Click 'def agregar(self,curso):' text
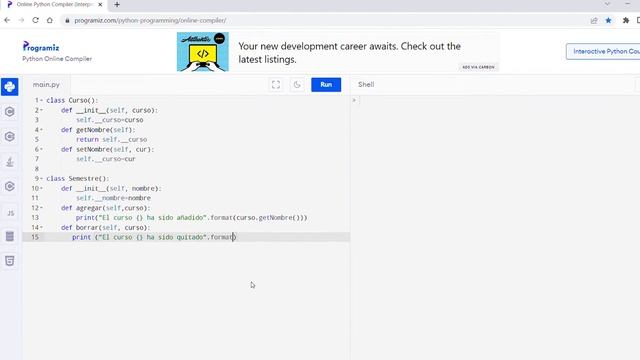Viewport: 640px width, 360px height. click(x=106, y=208)
